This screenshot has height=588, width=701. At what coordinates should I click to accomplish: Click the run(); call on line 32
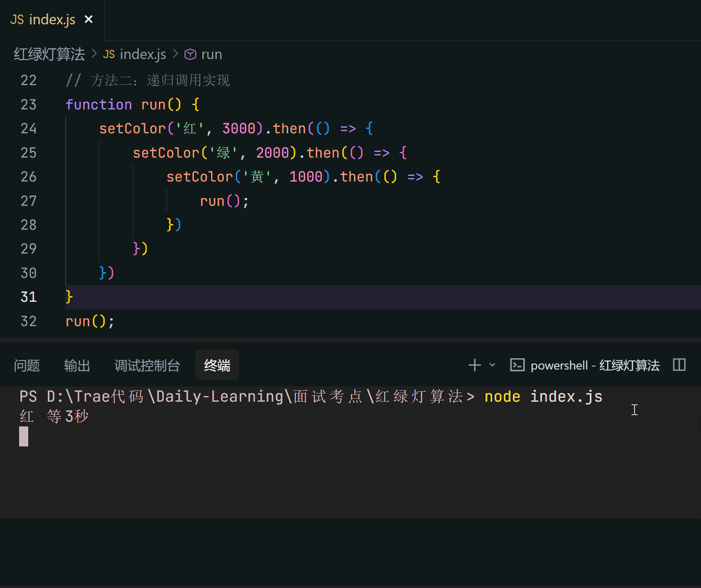90,321
